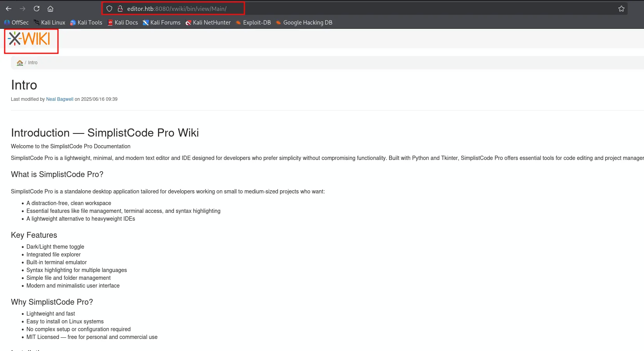
Task: Click 'A distraction-free, clean workspace' list item
Action: point(69,203)
